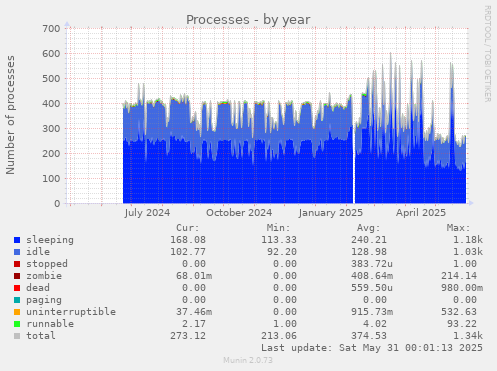The height and width of the screenshot is (371, 497).
Task: Click the 'October 2024' x-axis label
Action: pyautogui.click(x=239, y=213)
